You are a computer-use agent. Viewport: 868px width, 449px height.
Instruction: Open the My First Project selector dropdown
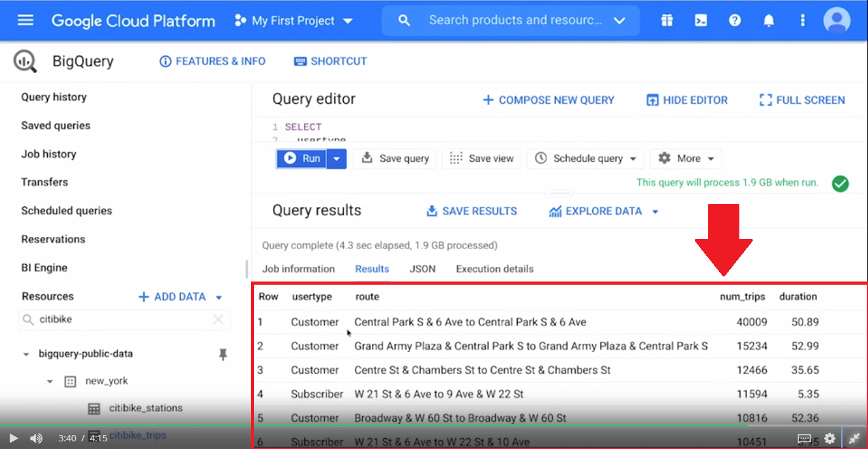click(294, 20)
